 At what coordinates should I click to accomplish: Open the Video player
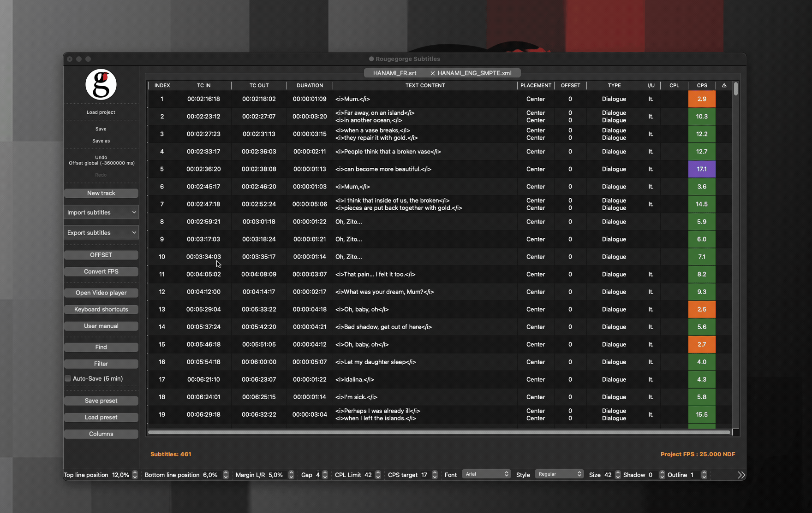point(101,293)
